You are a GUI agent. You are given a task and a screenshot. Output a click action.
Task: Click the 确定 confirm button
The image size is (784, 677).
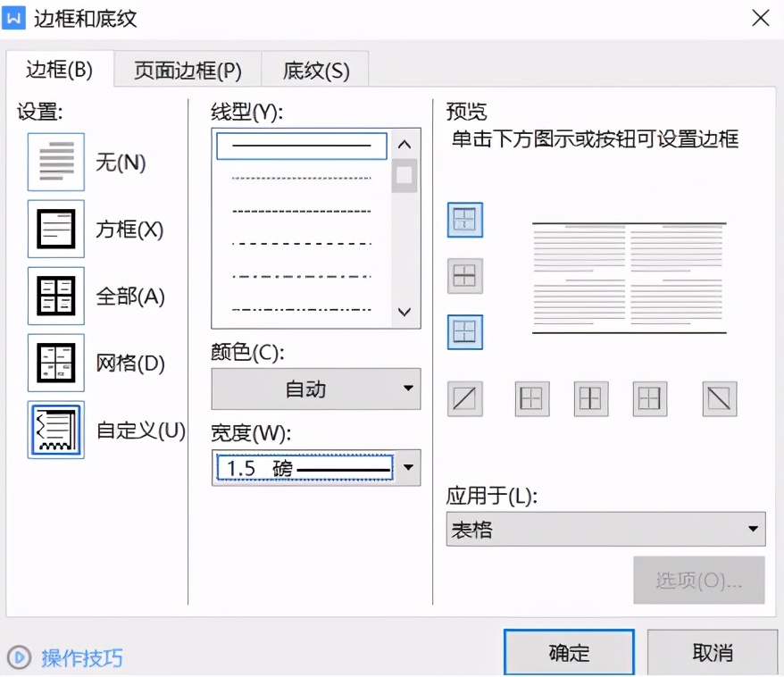569,653
